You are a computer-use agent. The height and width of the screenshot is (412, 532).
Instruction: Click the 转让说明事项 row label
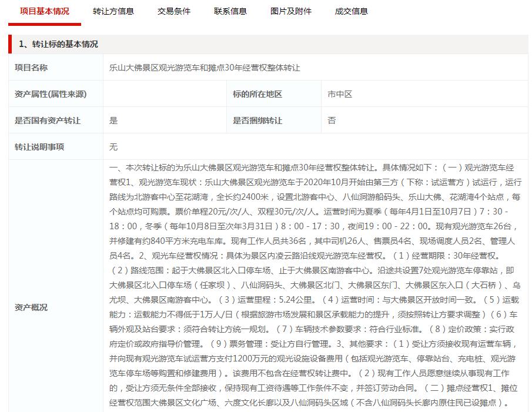coord(38,146)
